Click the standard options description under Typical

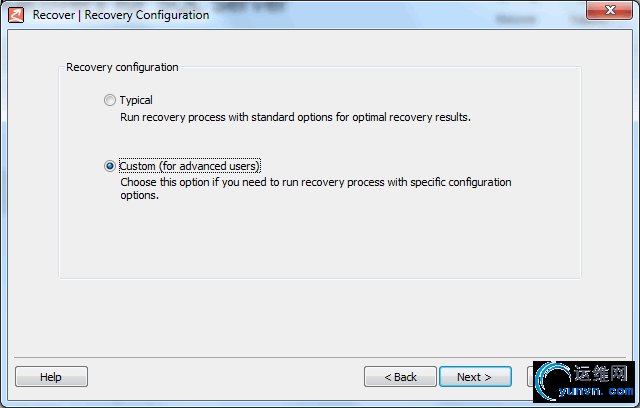(x=295, y=118)
